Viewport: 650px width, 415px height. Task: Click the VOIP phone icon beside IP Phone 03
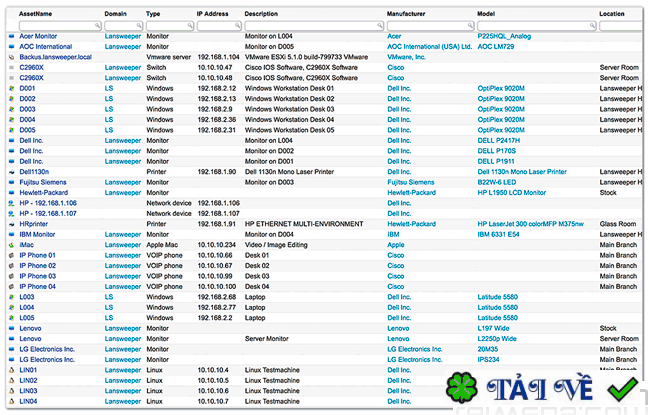coord(12,276)
